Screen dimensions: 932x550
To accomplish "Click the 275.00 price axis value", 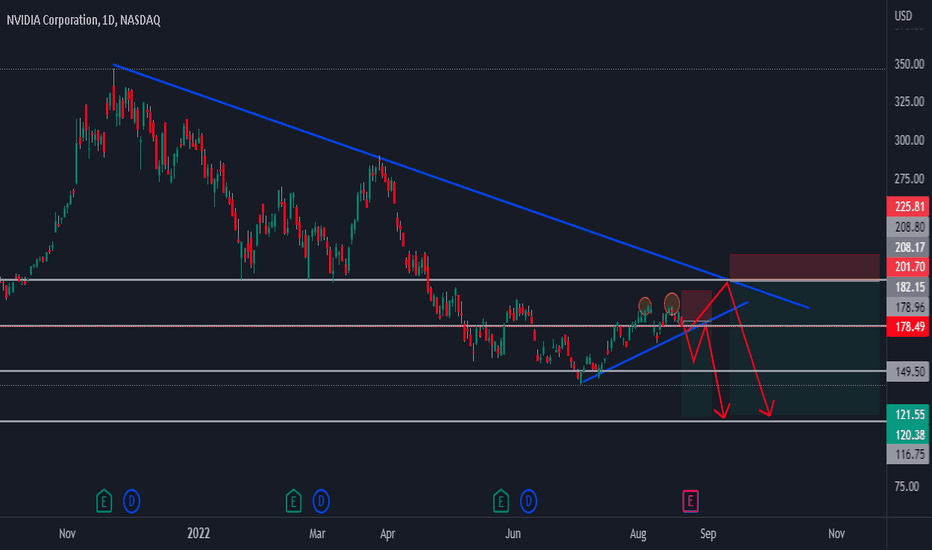I will tap(909, 178).
